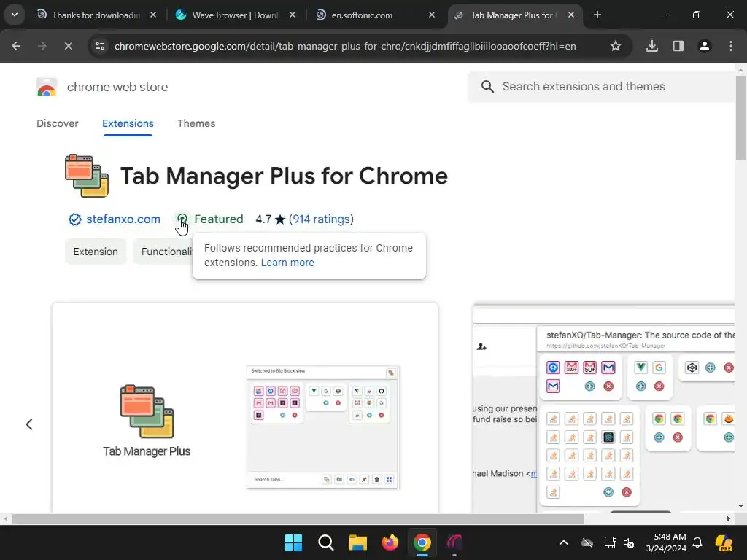Open the 914 ratings link
This screenshot has height=560, width=747.
pyautogui.click(x=321, y=219)
